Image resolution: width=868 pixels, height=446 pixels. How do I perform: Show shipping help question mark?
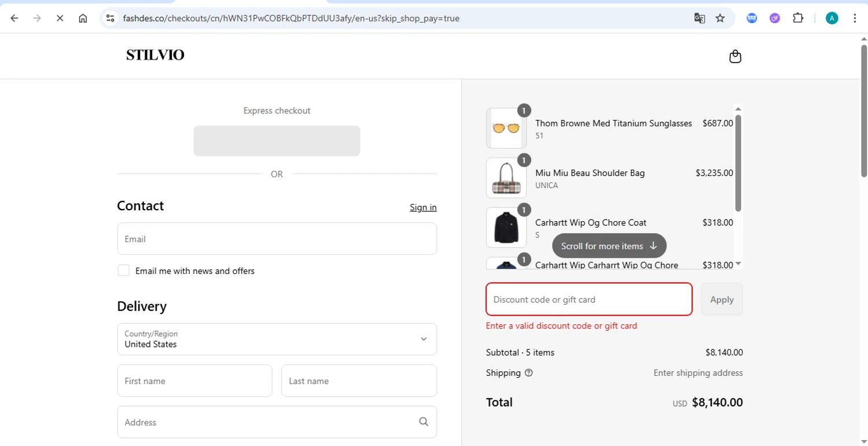[x=528, y=373]
